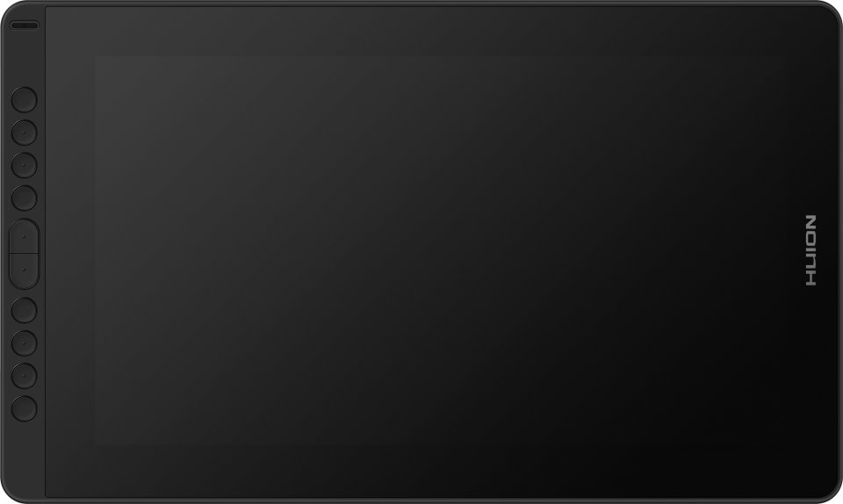This screenshot has height=504, width=843.
Task: Click the dot on the rocker's upper half
Action: (x=25, y=236)
